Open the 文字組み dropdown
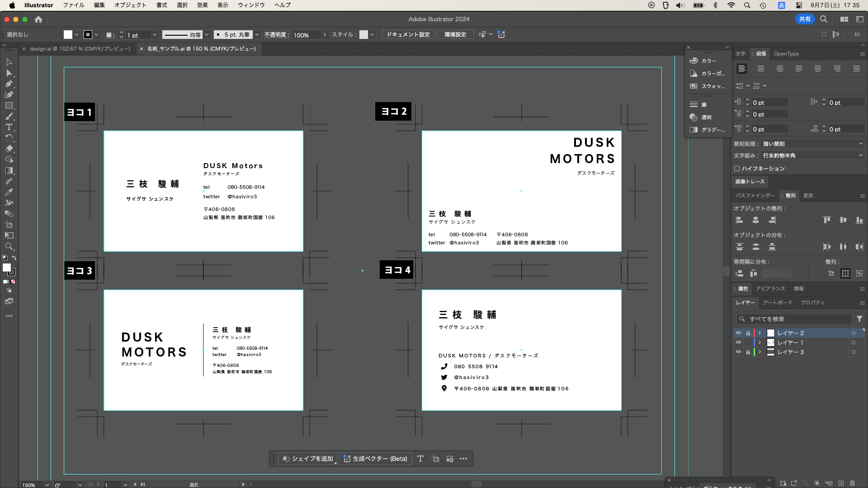This screenshot has height=488, width=868. 812,155
